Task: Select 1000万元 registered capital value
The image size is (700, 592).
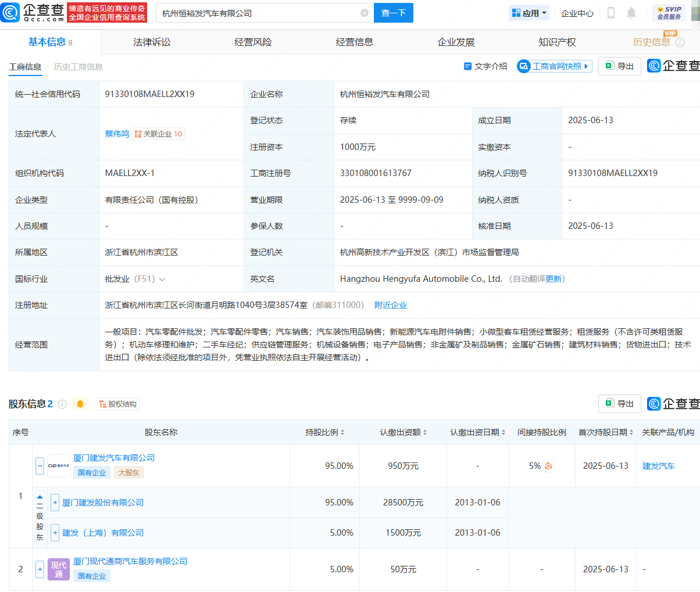Action: (x=358, y=147)
